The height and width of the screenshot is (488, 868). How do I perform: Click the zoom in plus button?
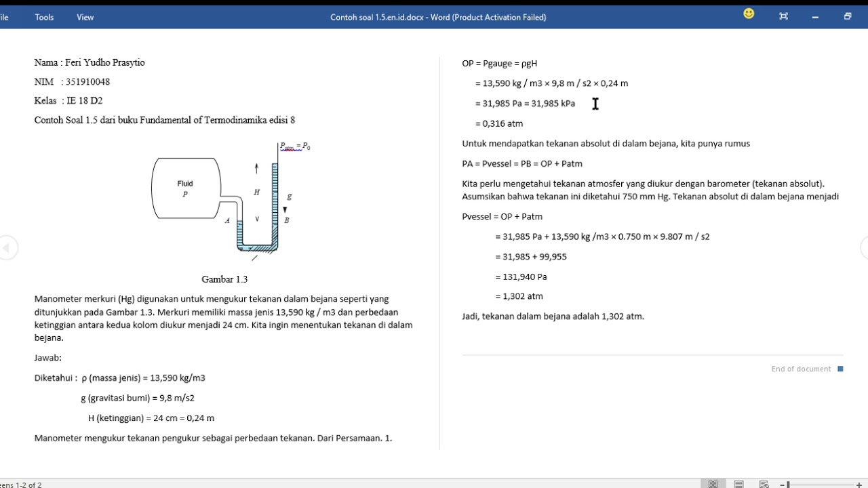click(860, 485)
